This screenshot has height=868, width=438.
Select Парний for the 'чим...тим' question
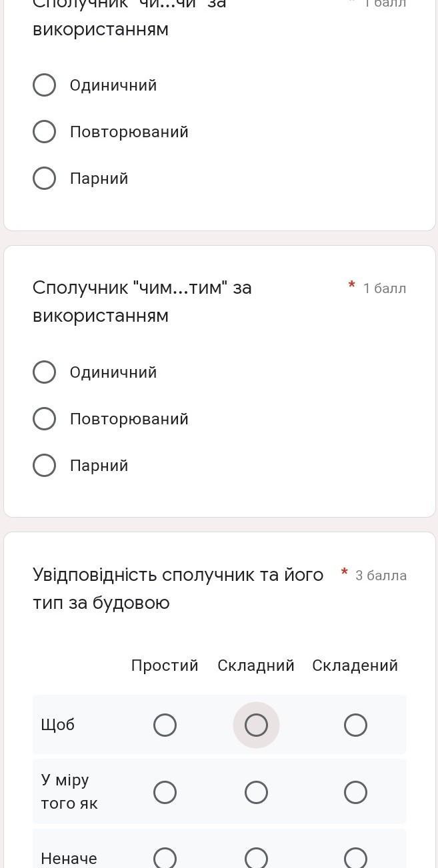45,466
